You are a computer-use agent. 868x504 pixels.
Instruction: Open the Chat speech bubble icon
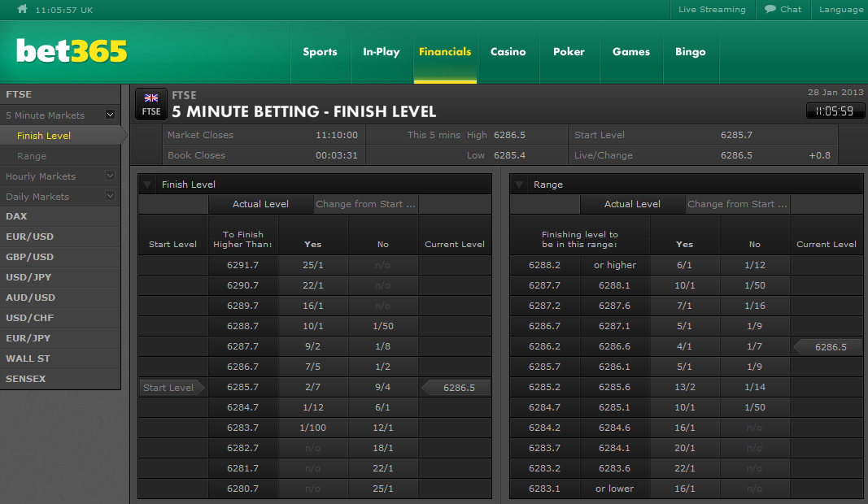[770, 9]
